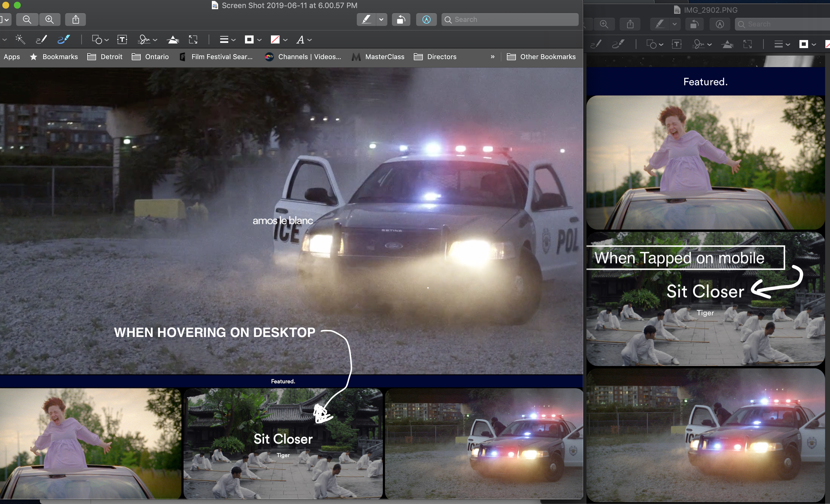830x504 pixels.
Task: Rotate the Screen Shot image left
Action: (401, 20)
